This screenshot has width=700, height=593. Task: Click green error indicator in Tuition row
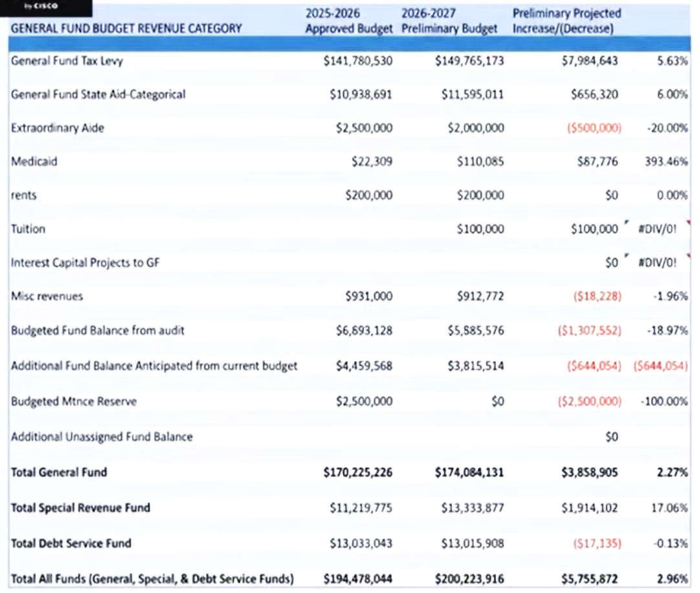tap(626, 223)
